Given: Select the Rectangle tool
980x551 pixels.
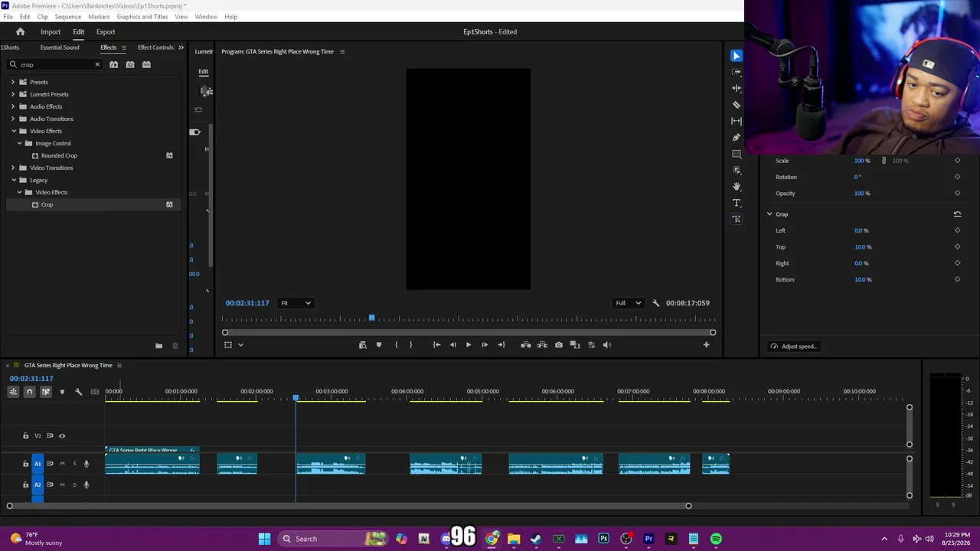Looking at the screenshot, I should pos(737,154).
